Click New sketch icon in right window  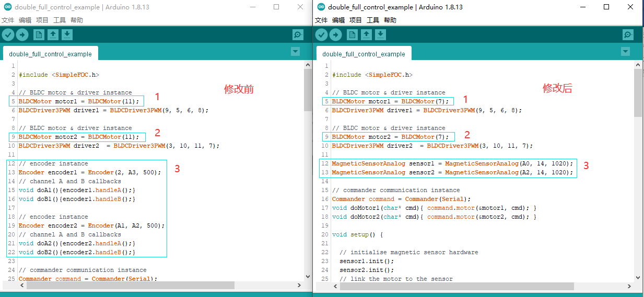352,35
